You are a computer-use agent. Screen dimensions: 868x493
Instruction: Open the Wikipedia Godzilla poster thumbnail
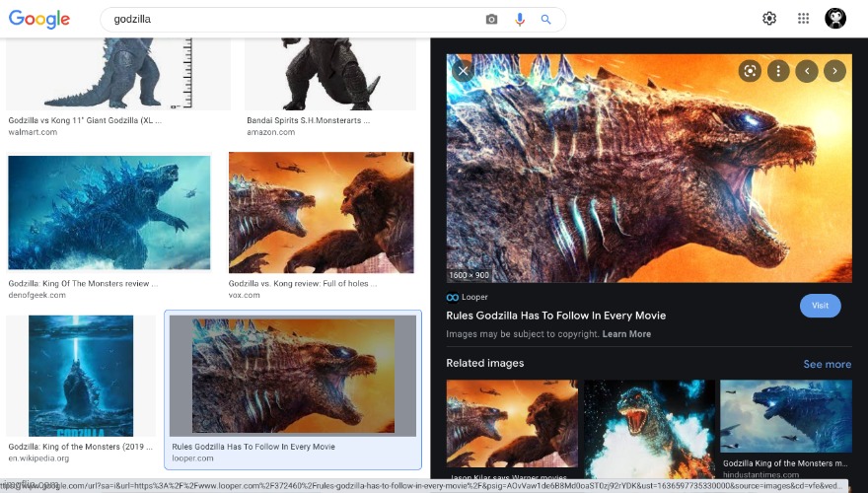point(81,376)
